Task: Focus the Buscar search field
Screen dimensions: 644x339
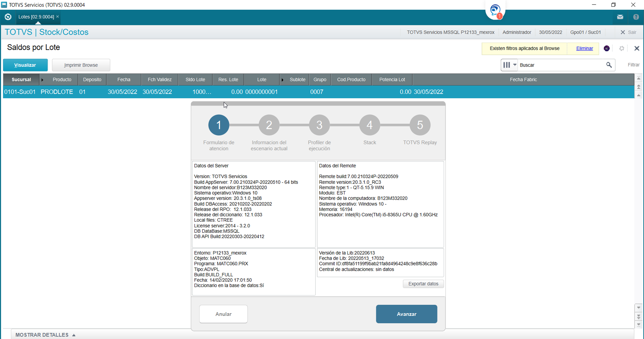Action: 561,65
